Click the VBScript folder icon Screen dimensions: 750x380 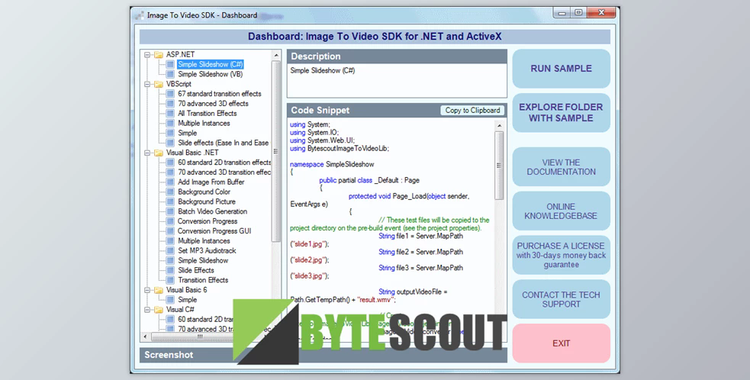click(158, 84)
